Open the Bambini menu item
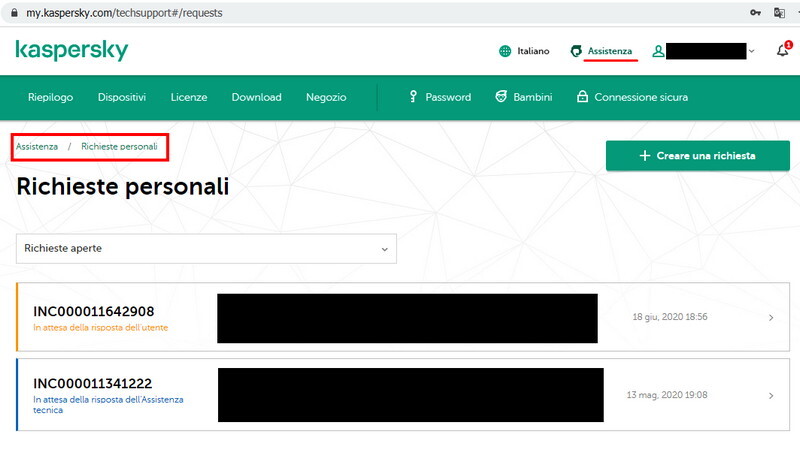The image size is (800, 450). [x=533, y=97]
